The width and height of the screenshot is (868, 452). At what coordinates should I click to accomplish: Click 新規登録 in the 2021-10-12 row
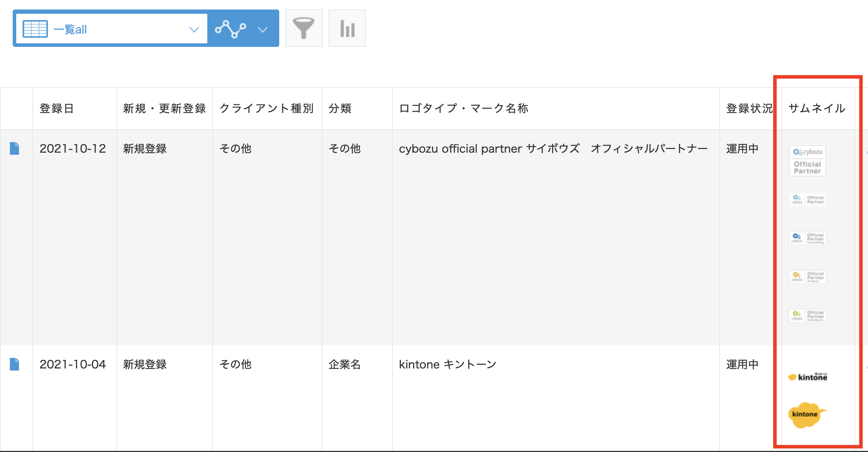click(x=145, y=148)
